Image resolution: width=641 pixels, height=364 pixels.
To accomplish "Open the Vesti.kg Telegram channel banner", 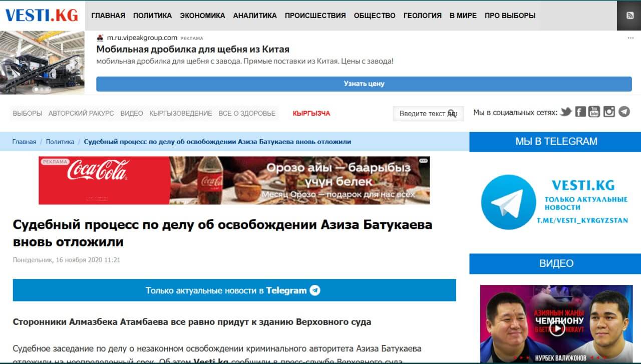I will click(555, 202).
